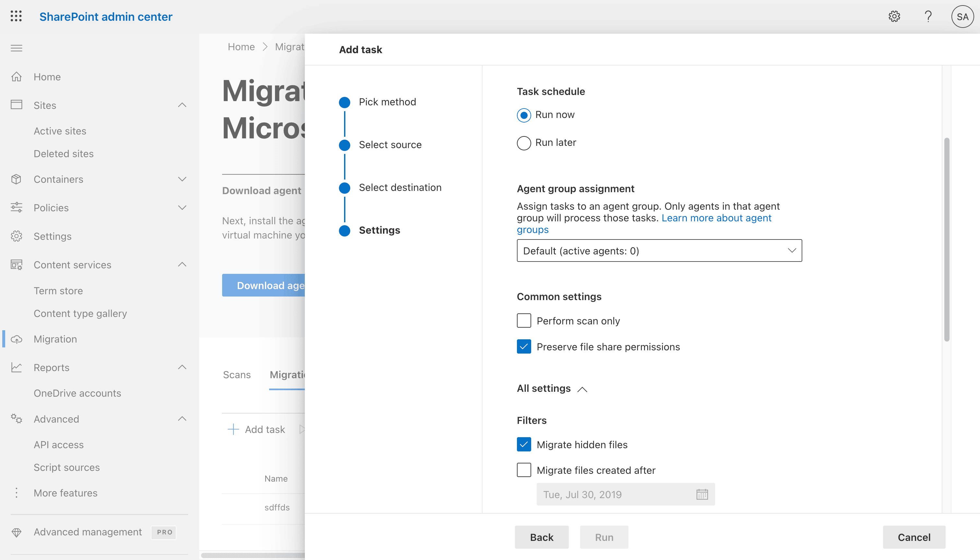Image resolution: width=980 pixels, height=560 pixels.
Task: Click the horizontal scrollbar at page bottom
Action: [253, 555]
